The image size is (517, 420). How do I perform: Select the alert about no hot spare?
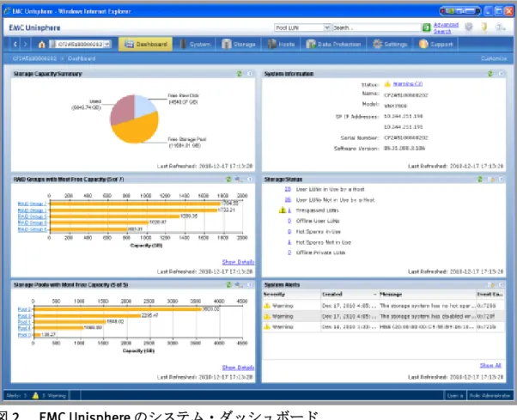pos(384,306)
